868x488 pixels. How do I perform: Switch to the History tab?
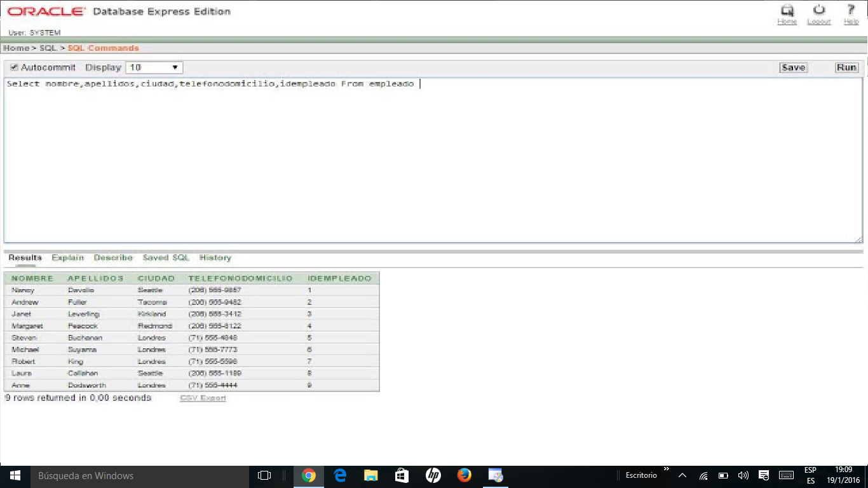215,257
